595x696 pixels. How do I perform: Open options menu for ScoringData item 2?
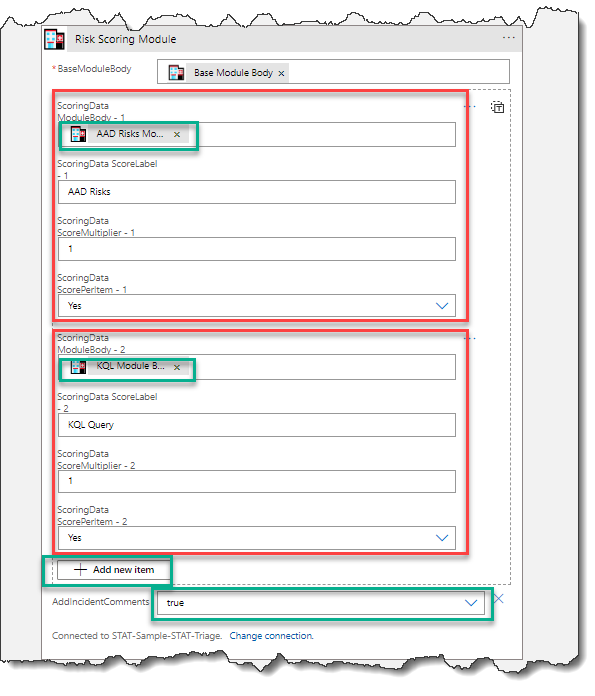[470, 339]
